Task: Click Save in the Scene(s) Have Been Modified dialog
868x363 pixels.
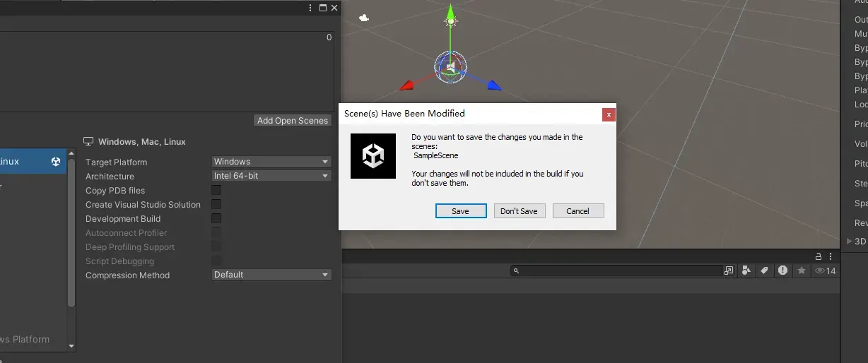Action: click(461, 211)
